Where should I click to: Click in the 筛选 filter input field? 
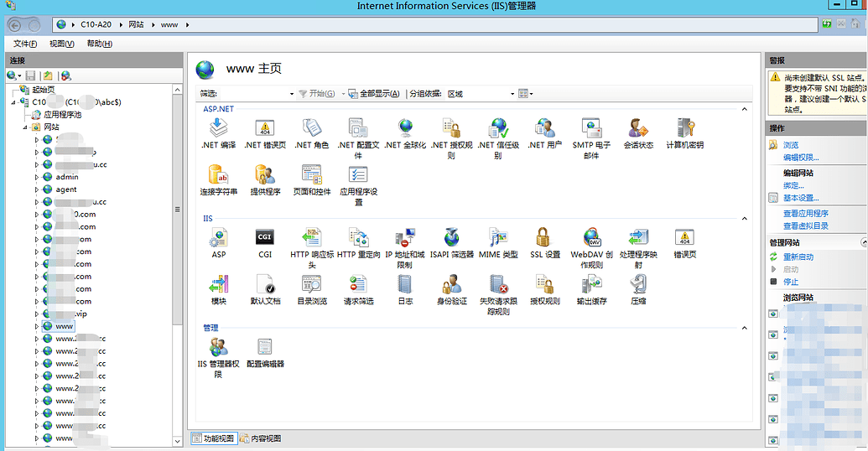coord(252,94)
